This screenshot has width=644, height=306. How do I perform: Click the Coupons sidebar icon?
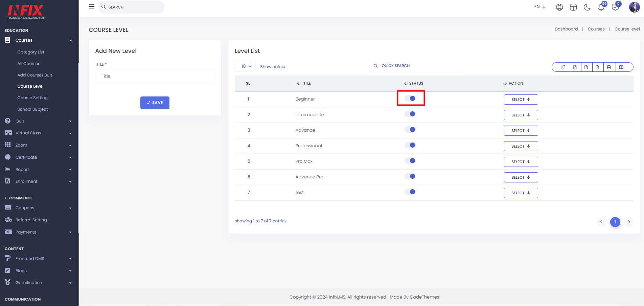point(8,207)
